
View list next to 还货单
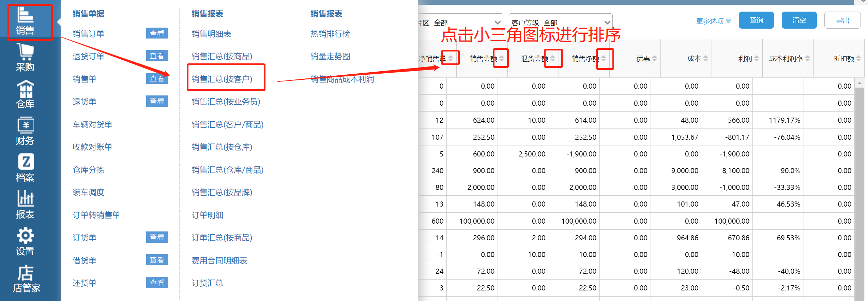(157, 283)
